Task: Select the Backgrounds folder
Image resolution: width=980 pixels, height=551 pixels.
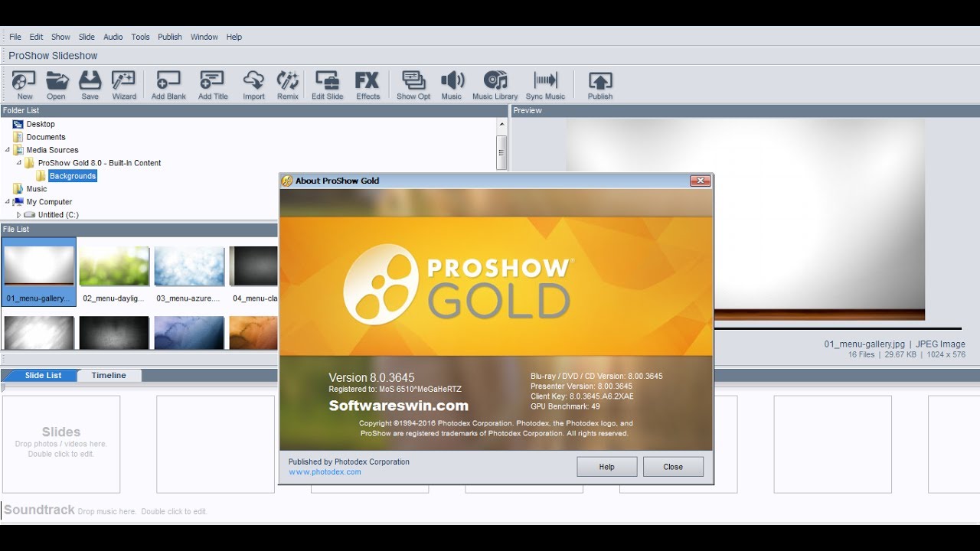Action: 73,176
